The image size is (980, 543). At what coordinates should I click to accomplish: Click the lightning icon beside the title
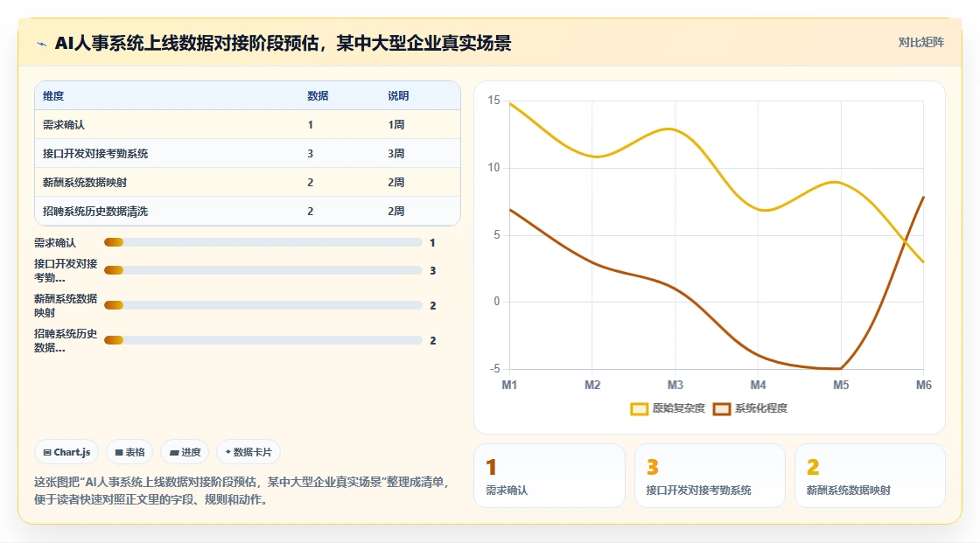coord(41,44)
